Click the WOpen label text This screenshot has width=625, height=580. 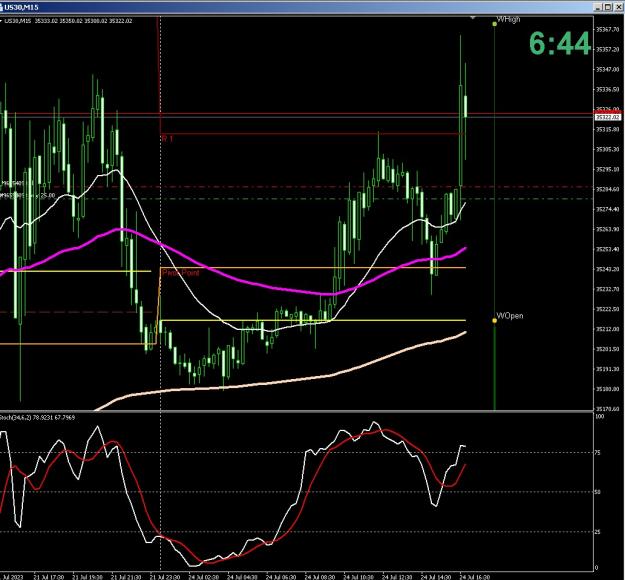[x=510, y=316]
